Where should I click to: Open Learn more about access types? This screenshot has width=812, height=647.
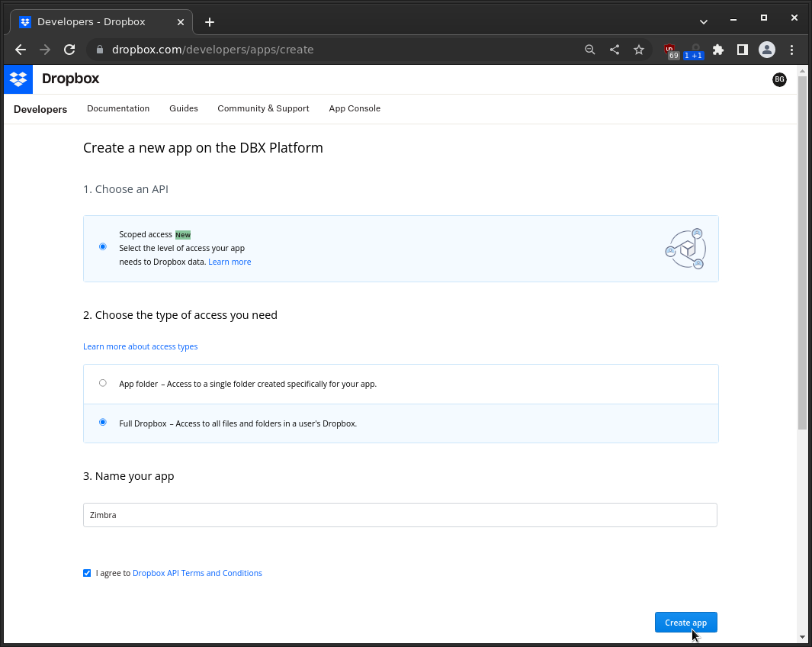pos(140,346)
